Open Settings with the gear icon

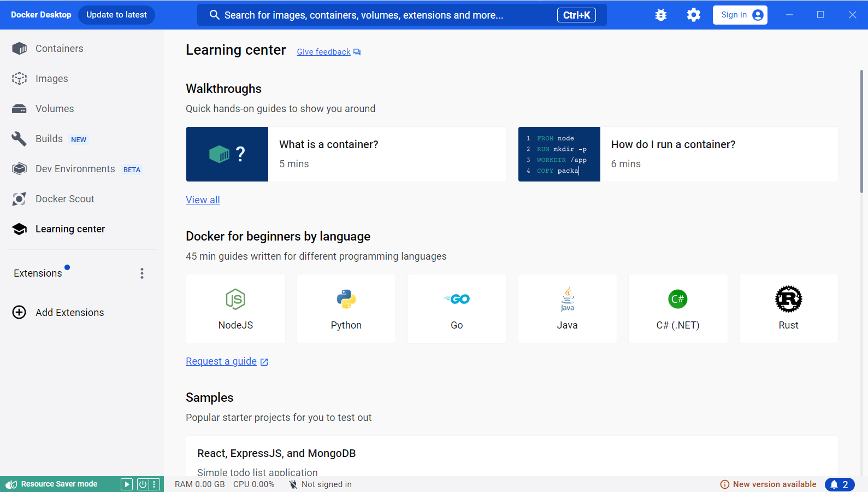point(694,15)
